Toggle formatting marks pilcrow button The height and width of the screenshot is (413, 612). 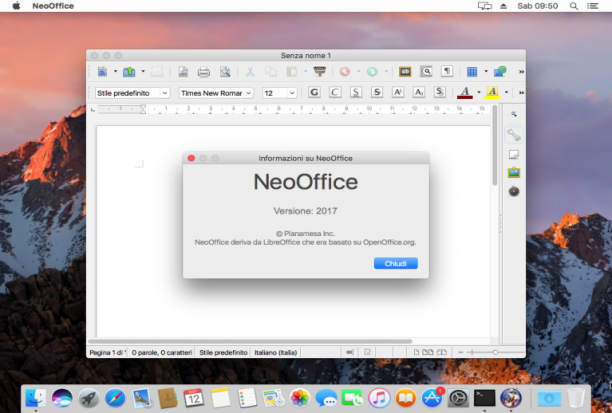[447, 71]
